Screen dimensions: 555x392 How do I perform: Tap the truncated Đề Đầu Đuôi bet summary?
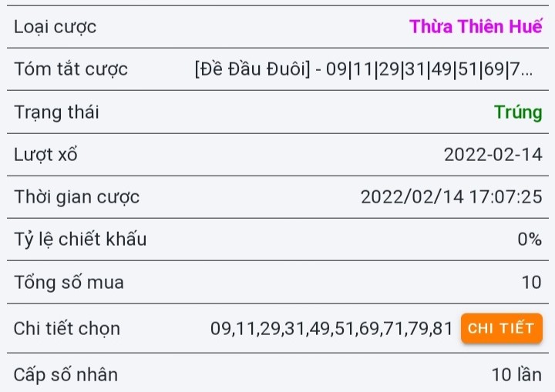pos(364,69)
